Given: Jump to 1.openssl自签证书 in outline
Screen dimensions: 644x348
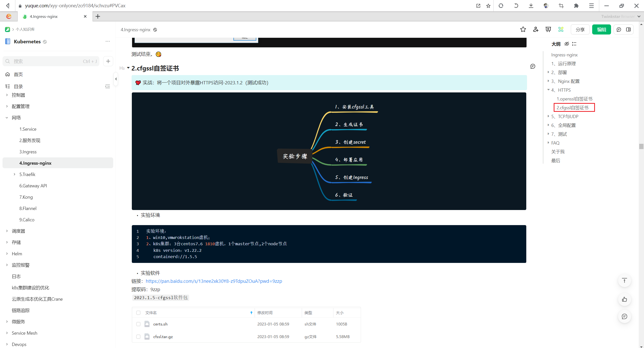Looking at the screenshot, I should tap(574, 99).
